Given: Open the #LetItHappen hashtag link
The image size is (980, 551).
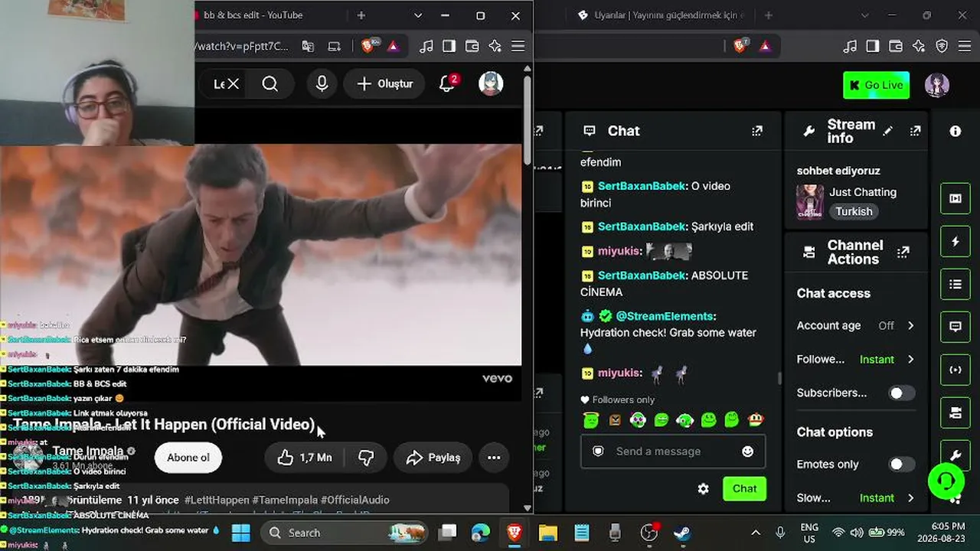Looking at the screenshot, I should tap(216, 500).
